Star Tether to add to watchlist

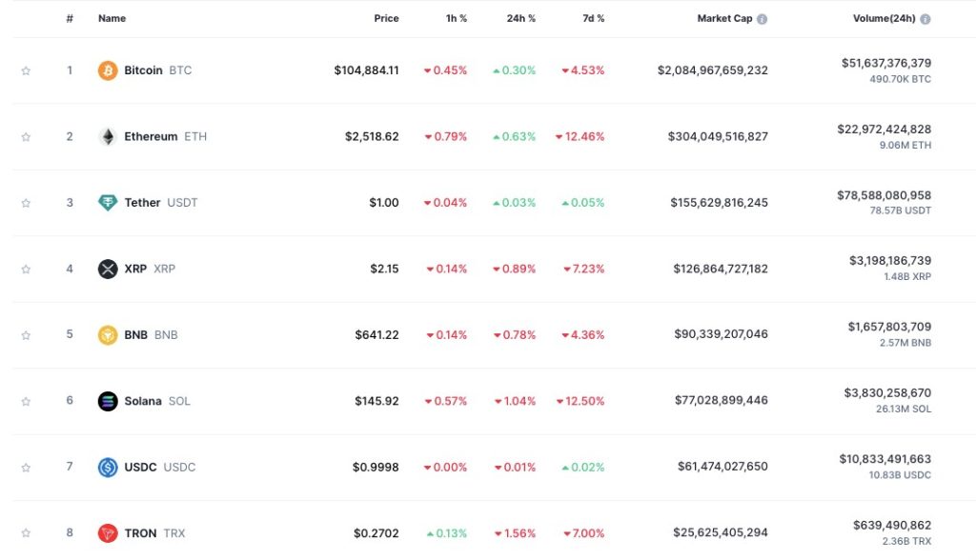[x=26, y=203]
